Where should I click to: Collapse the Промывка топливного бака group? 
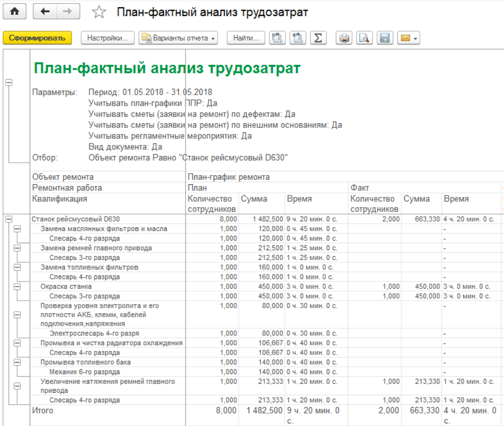coord(17,363)
